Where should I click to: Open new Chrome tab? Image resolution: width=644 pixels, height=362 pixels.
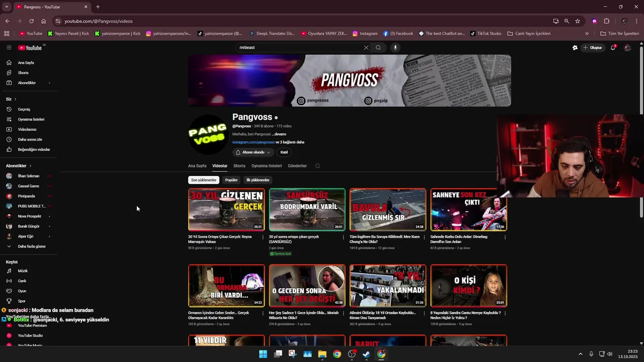click(x=98, y=7)
